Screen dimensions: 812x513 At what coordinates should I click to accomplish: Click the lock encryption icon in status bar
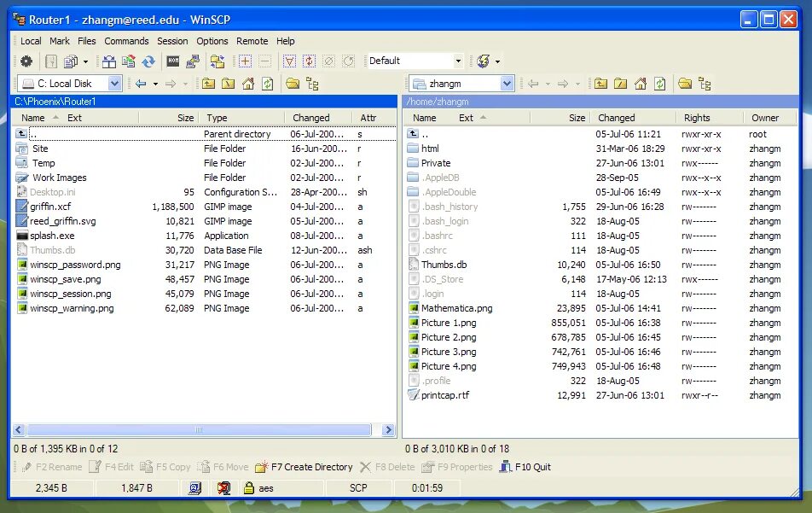(249, 487)
